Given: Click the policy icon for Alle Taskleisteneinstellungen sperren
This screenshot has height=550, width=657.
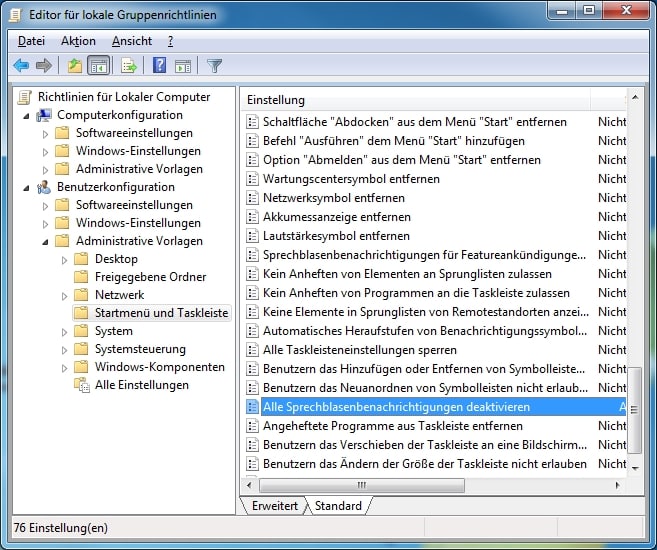Looking at the screenshot, I should pyautogui.click(x=252, y=350).
